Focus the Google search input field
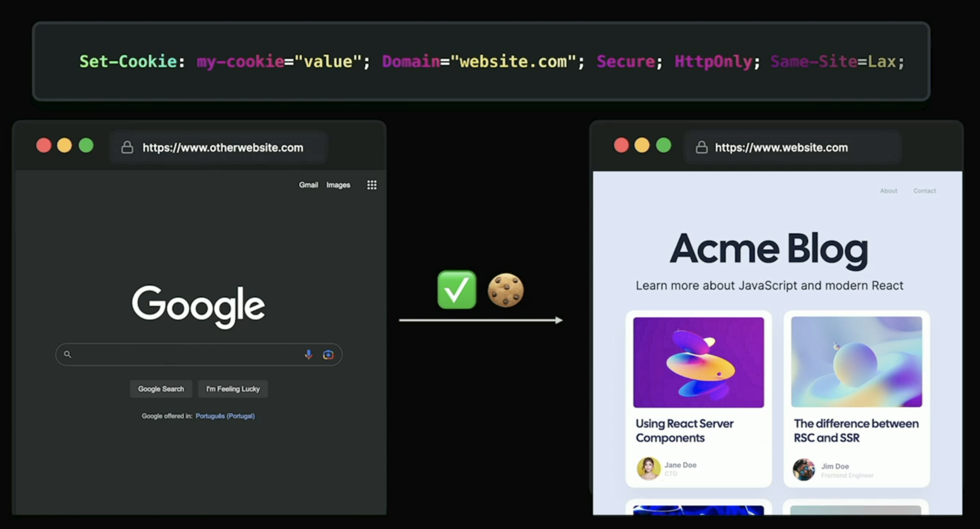This screenshot has width=980, height=529. point(185,355)
